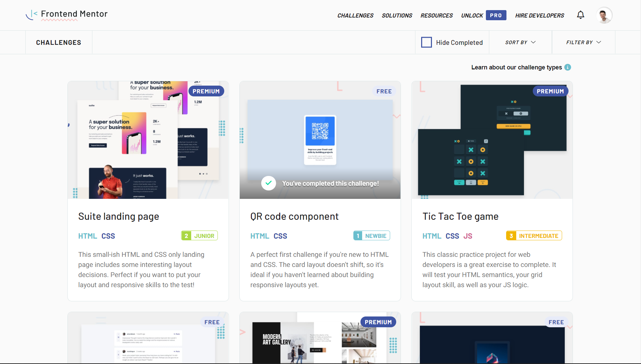Expand the FILTER BY dropdown
The image size is (641, 364).
(584, 42)
